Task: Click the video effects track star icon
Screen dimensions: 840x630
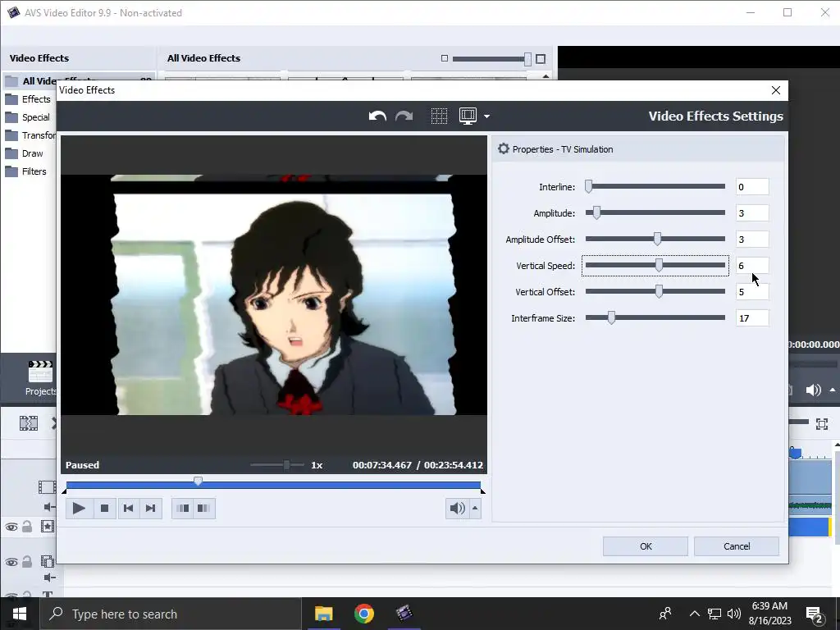Action: pyautogui.click(x=47, y=527)
